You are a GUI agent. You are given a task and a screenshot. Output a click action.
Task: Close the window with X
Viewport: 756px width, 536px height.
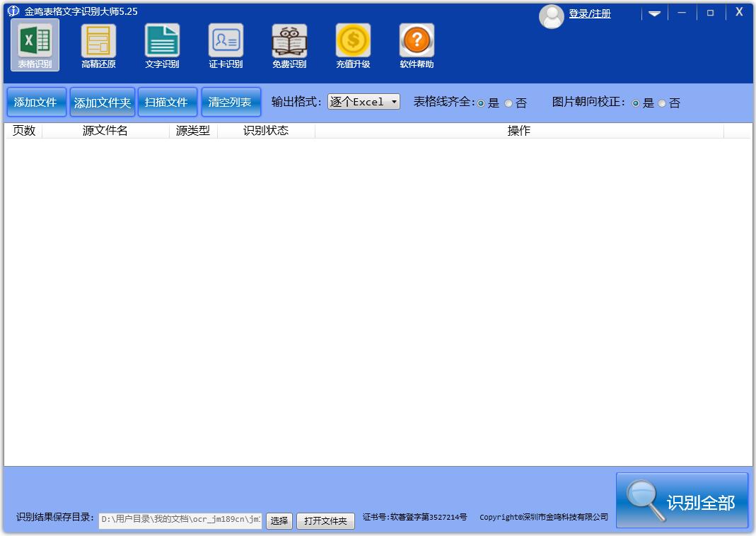pyautogui.click(x=739, y=12)
